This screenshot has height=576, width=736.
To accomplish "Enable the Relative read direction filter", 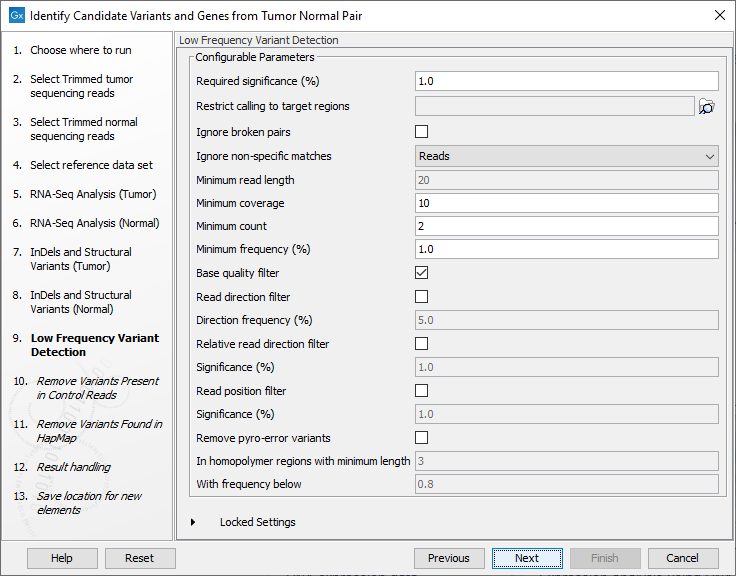I will tap(421, 344).
